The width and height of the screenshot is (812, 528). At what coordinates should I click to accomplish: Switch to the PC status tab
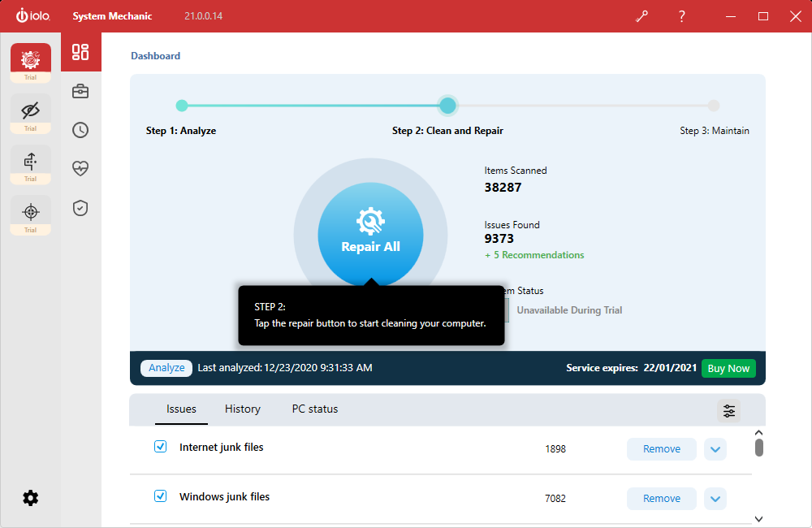point(315,409)
